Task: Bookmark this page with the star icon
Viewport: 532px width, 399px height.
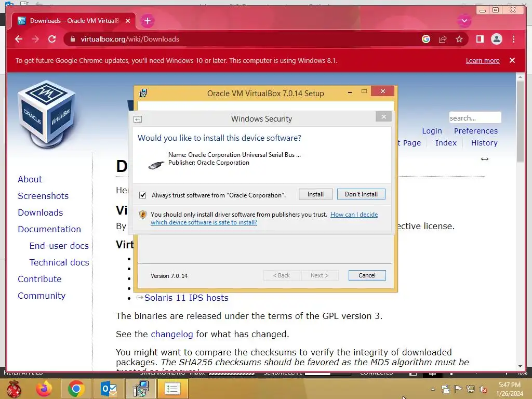Action: [x=459, y=39]
